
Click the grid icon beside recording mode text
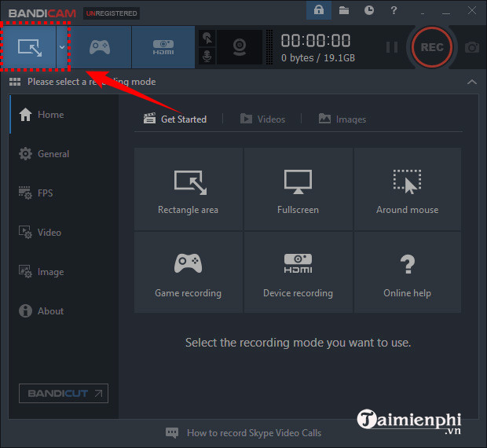[x=15, y=82]
